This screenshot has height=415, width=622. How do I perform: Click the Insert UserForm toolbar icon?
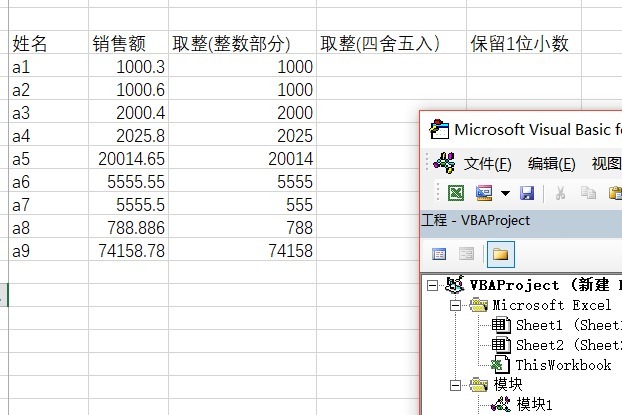pos(484,193)
